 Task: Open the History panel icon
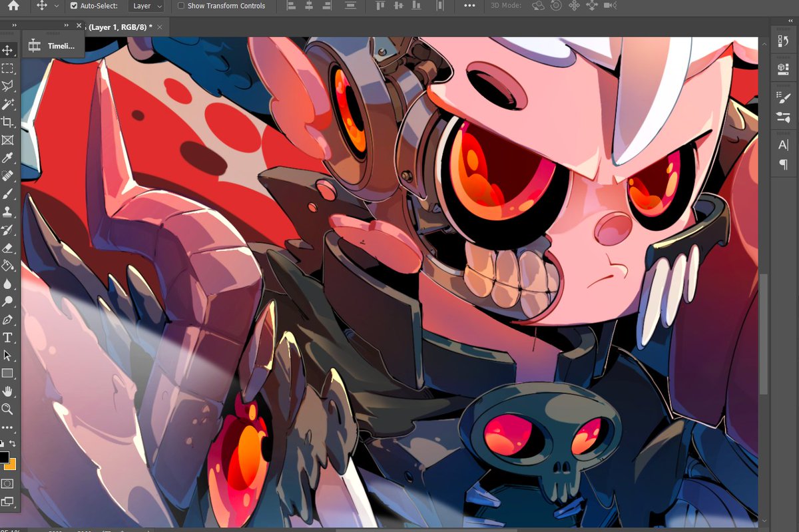782,42
